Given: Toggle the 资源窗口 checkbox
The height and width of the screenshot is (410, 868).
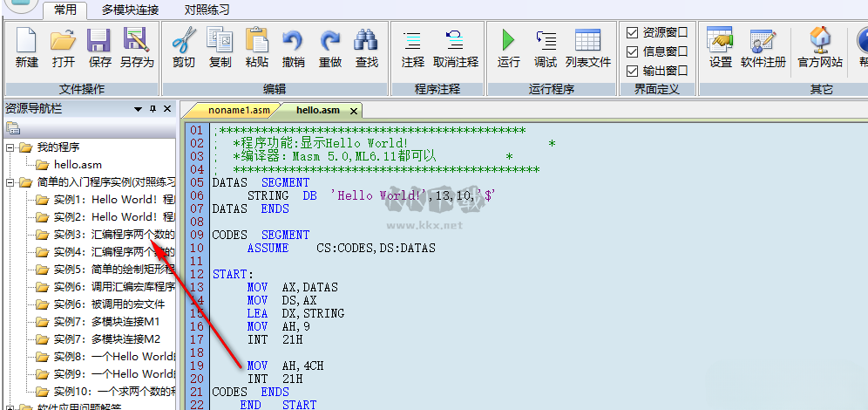Looking at the screenshot, I should click(633, 32).
